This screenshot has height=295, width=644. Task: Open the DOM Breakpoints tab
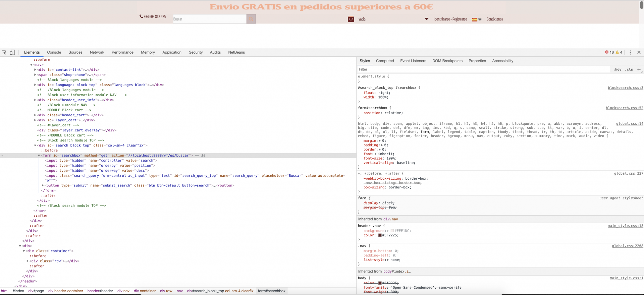[x=447, y=61]
